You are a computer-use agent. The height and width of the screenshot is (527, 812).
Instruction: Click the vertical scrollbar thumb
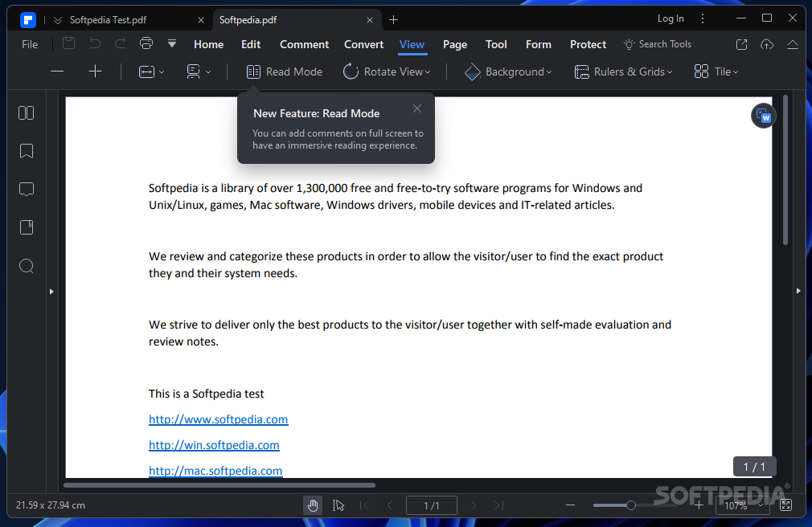[x=785, y=170]
